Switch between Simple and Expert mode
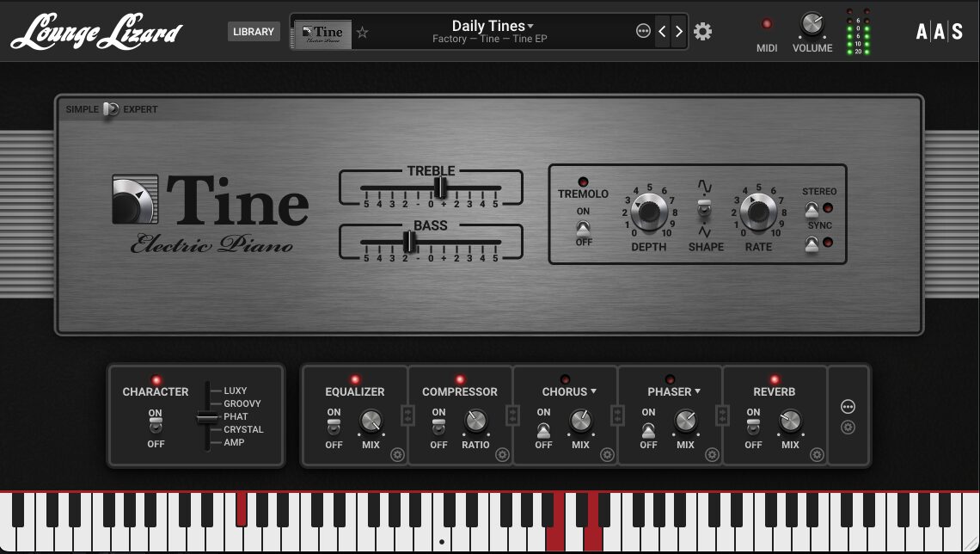980x554 pixels. tap(110, 109)
